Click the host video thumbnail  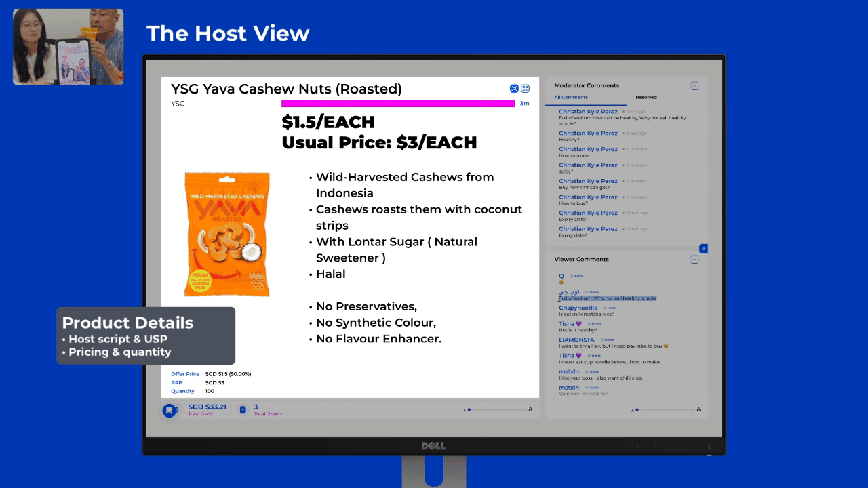pos(68,47)
